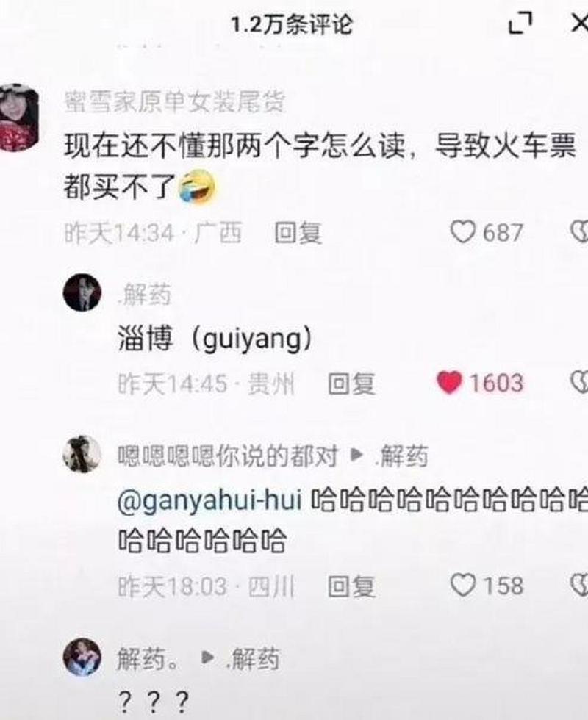Image resolution: width=588 pixels, height=720 pixels.
Task: Select the 1.2万条评论 header title
Action: point(292,24)
